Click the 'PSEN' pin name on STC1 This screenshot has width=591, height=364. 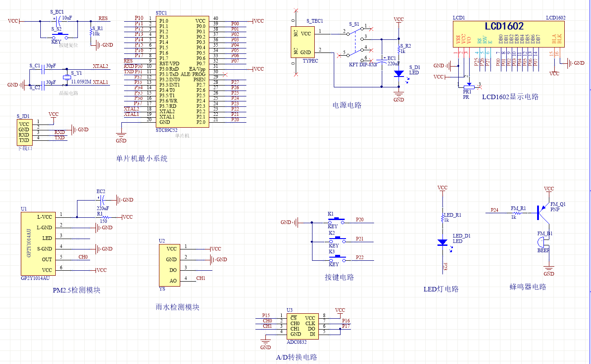199,79
